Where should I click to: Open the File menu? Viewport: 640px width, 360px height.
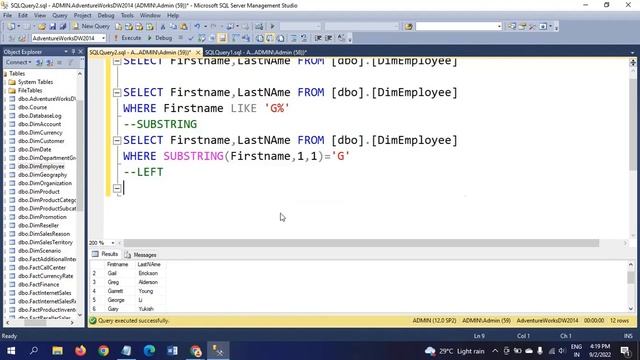(7, 16)
